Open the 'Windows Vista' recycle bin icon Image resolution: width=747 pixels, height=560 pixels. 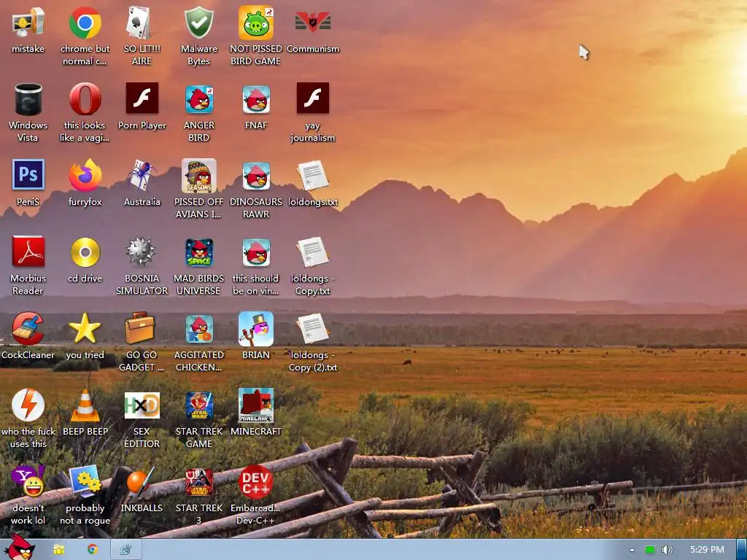28,99
